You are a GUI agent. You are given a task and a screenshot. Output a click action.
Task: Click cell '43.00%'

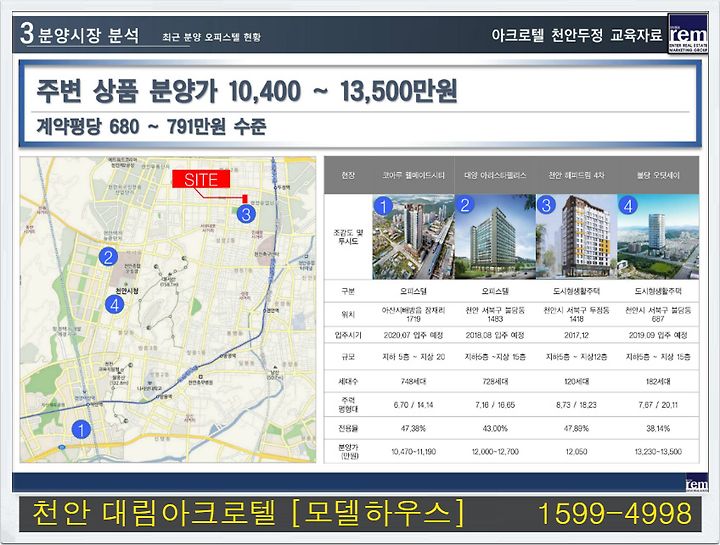pyautogui.click(x=495, y=428)
